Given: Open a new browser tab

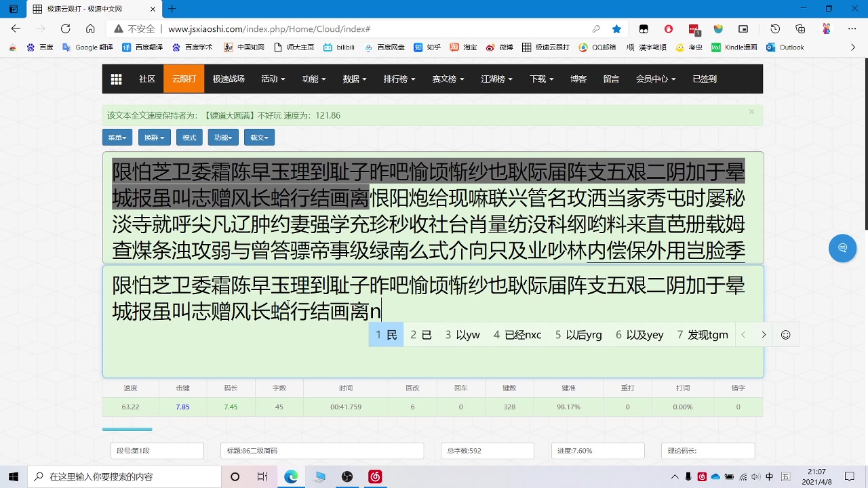Looking at the screenshot, I should (x=172, y=9).
